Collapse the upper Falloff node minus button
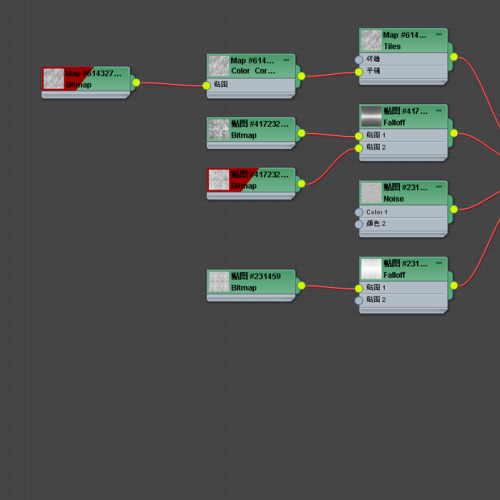The height and width of the screenshot is (500, 500). click(x=439, y=110)
